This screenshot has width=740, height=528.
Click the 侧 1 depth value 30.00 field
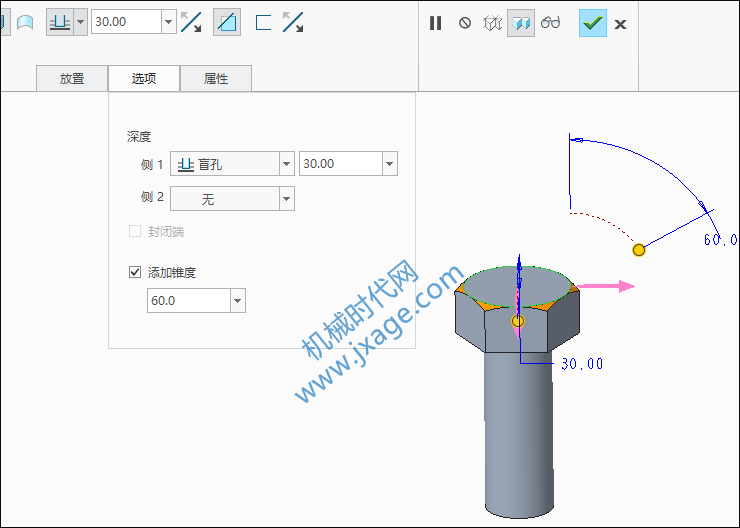tap(341, 164)
